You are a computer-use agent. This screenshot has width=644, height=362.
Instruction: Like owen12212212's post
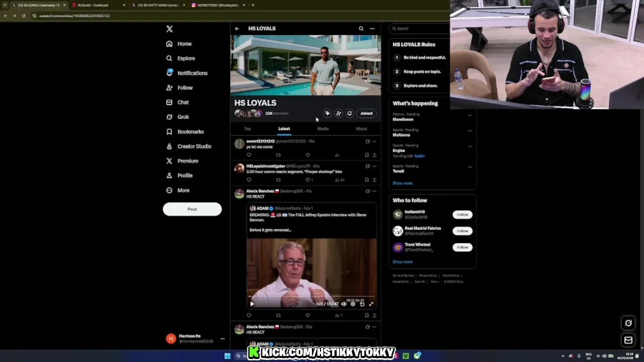[307, 155]
